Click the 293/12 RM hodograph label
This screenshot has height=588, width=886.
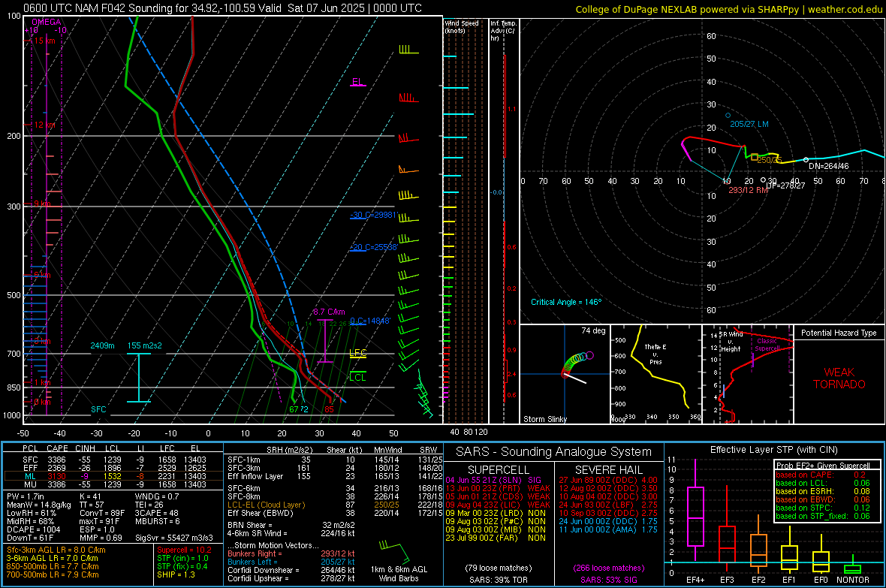point(748,190)
